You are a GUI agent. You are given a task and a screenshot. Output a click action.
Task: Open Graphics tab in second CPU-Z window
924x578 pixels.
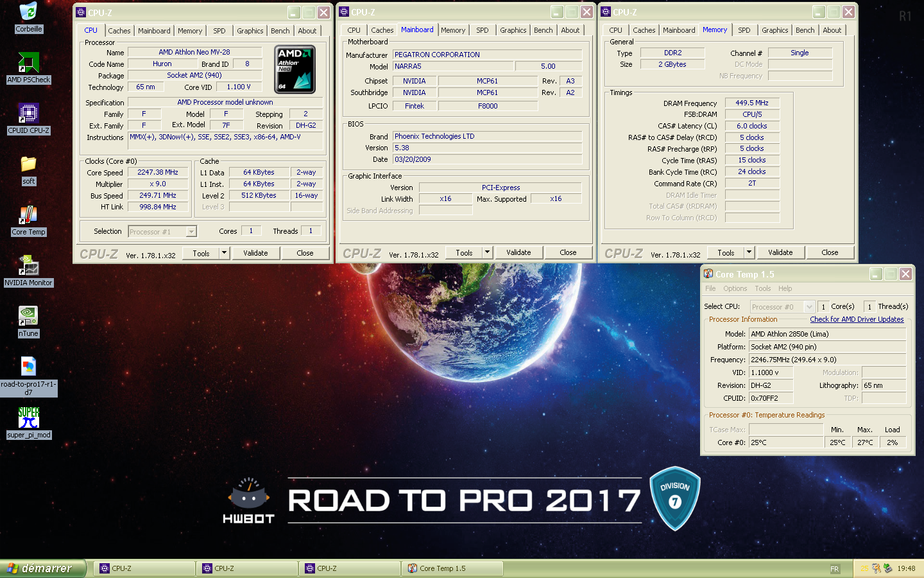click(513, 30)
